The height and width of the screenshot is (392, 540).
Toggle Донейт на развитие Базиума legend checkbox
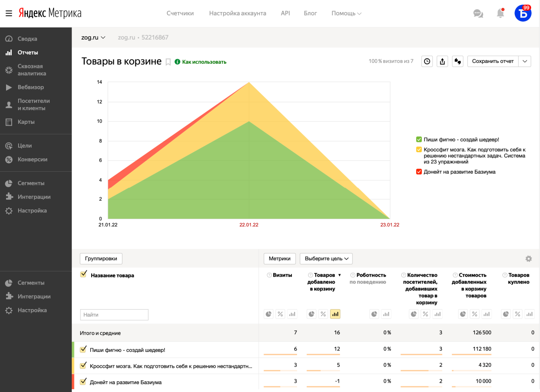tap(419, 172)
